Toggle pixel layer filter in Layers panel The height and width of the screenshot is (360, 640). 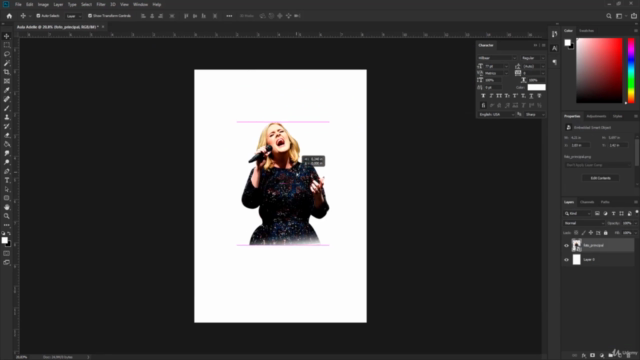coord(597,213)
